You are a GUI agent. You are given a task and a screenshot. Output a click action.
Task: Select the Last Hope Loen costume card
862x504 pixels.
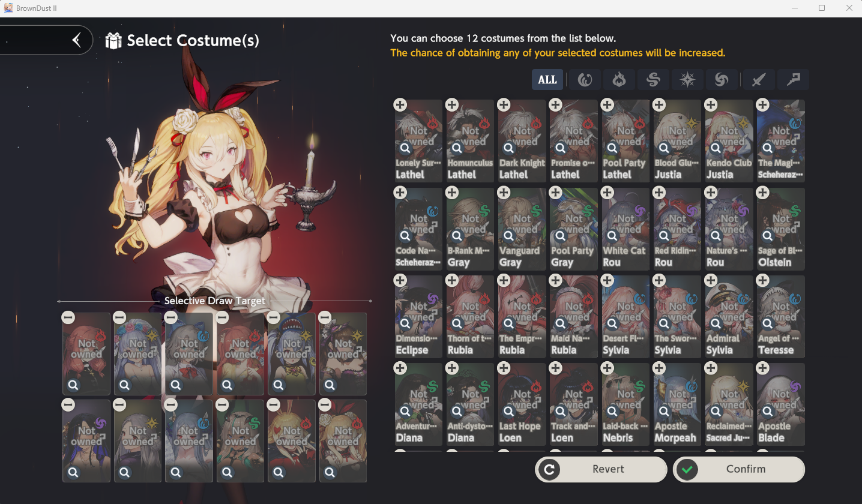522,404
